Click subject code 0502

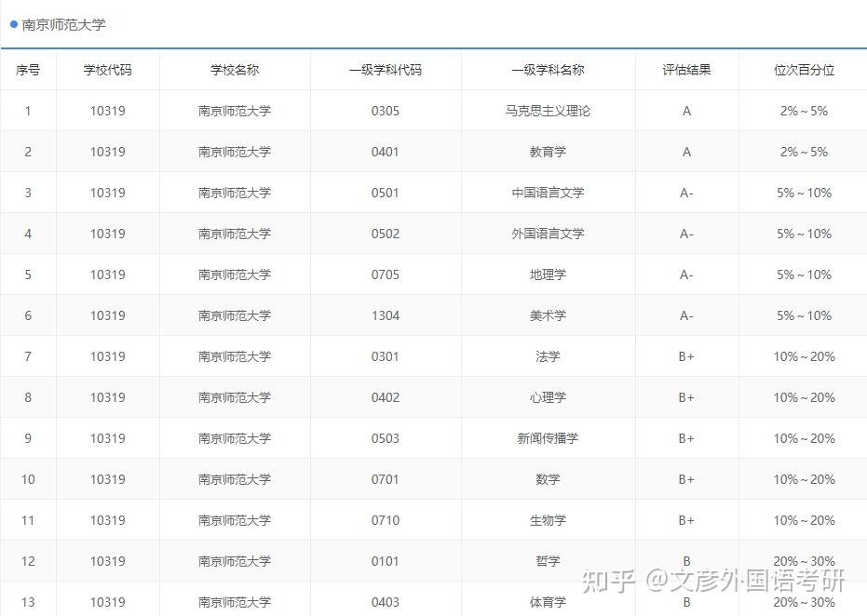386,234
